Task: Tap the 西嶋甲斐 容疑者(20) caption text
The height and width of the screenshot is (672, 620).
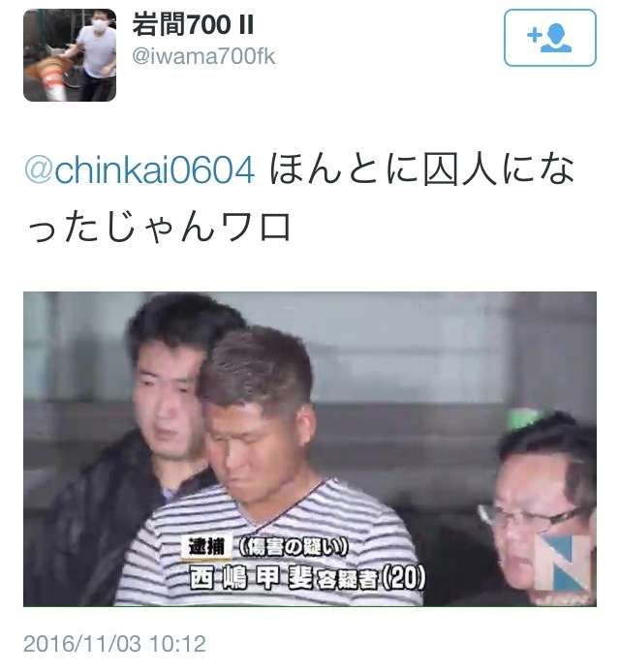Action: (307, 578)
